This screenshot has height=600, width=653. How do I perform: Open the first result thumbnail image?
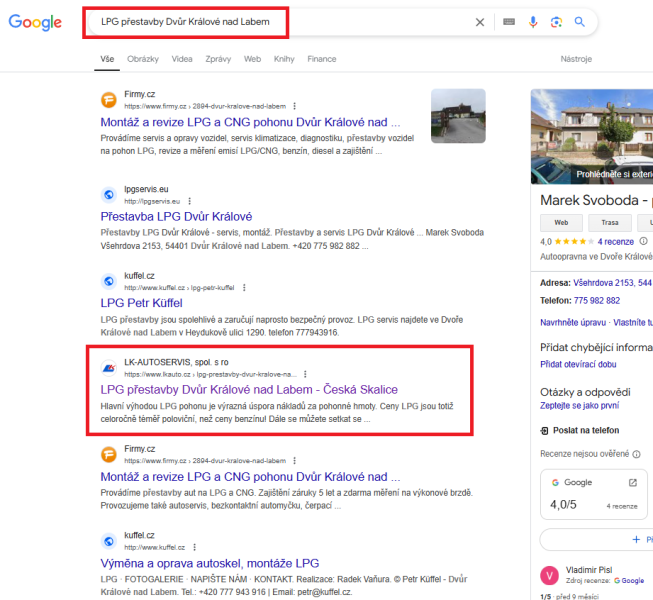pyautogui.click(x=458, y=116)
